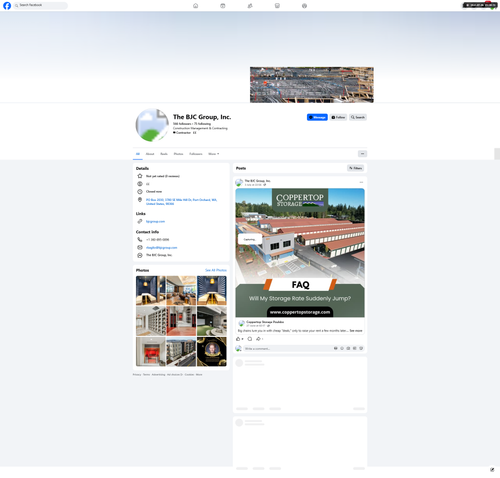Click inside the Search Facebook field
This screenshot has height=478, width=500.
coord(41,5)
